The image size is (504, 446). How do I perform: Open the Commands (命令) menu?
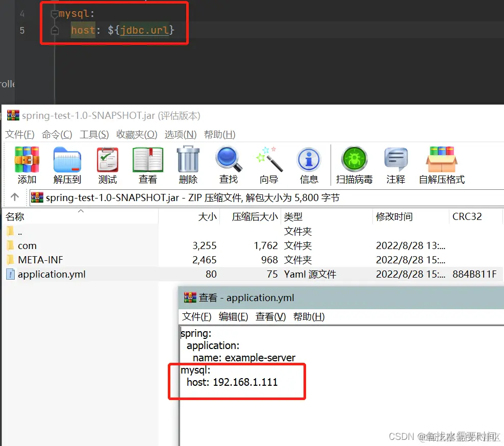(57, 134)
